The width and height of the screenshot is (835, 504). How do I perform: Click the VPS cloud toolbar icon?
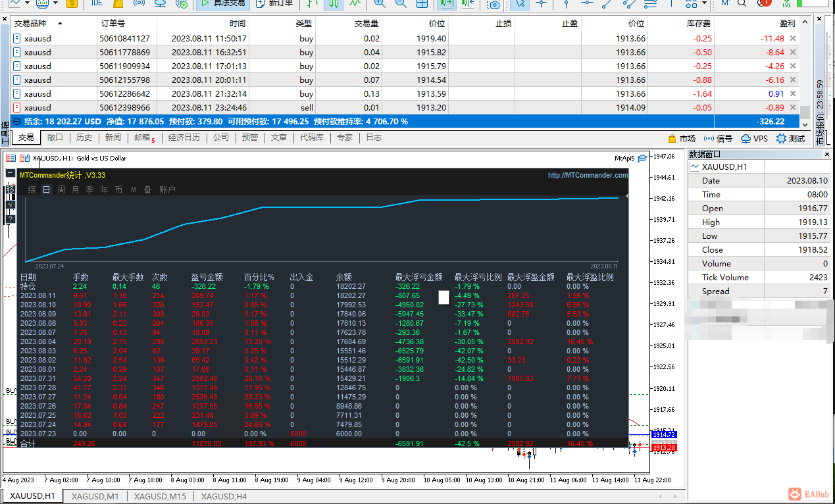[x=161, y=3]
